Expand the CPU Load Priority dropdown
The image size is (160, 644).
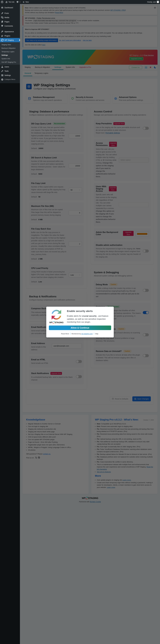[x=75, y=275]
